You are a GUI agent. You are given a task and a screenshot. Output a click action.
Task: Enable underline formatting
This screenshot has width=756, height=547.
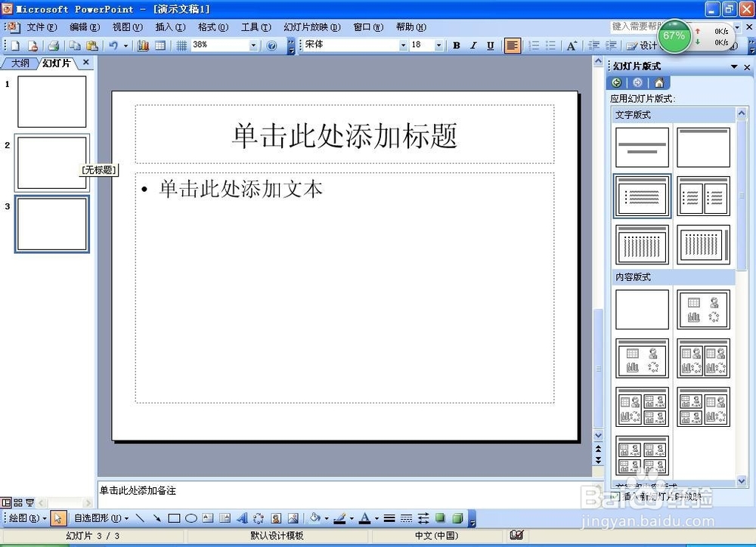click(490, 45)
